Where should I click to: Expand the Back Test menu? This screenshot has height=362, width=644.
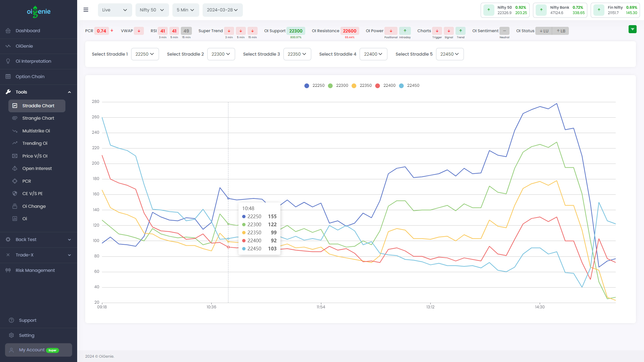click(39, 240)
